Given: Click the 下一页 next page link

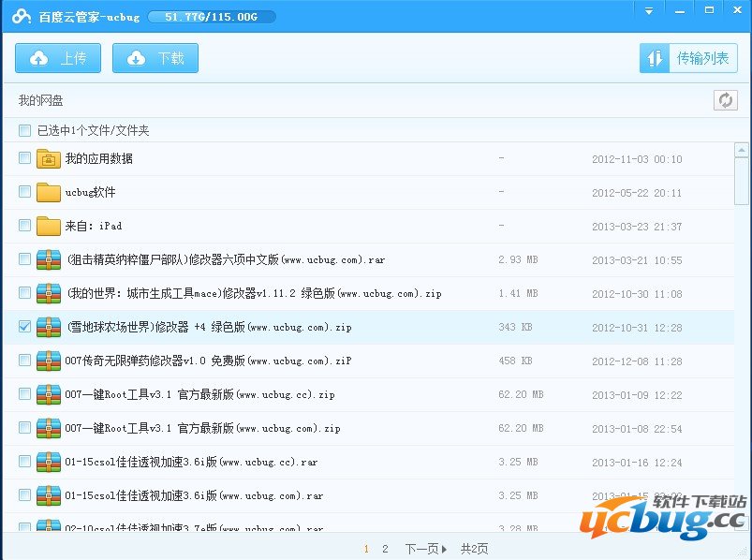Looking at the screenshot, I should 420,547.
